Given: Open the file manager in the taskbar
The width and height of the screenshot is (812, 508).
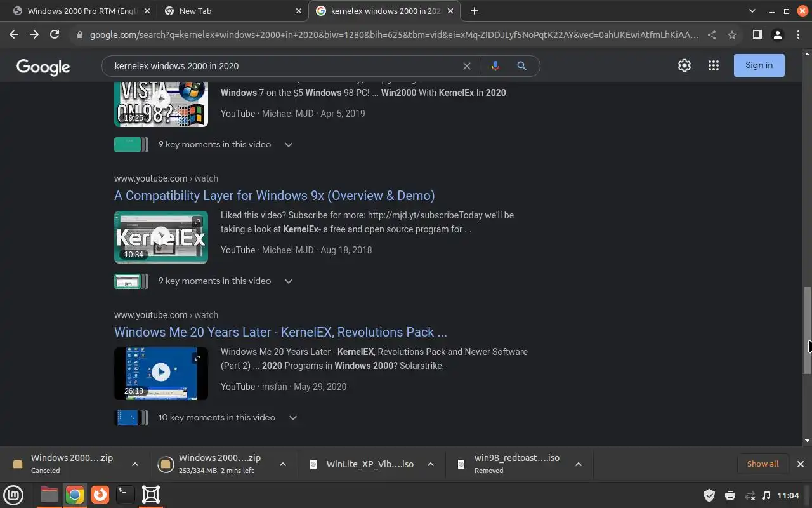Looking at the screenshot, I should [x=49, y=495].
